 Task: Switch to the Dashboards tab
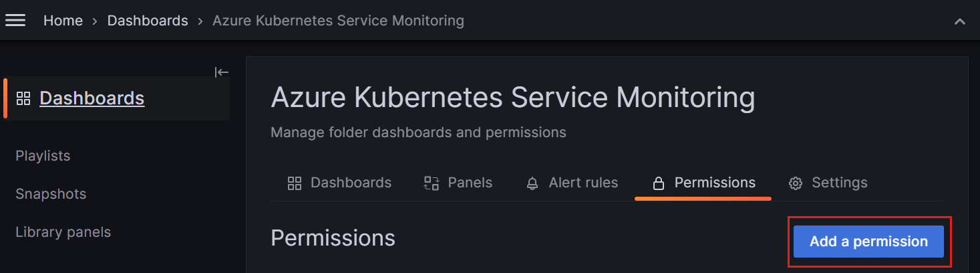click(x=339, y=183)
